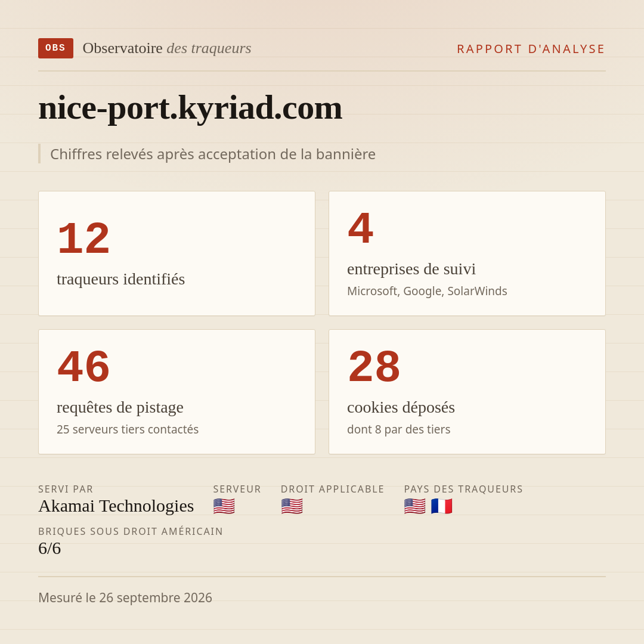
Task: Click the US flag under PAYS DES TRAQUEURS
Action: [414, 506]
